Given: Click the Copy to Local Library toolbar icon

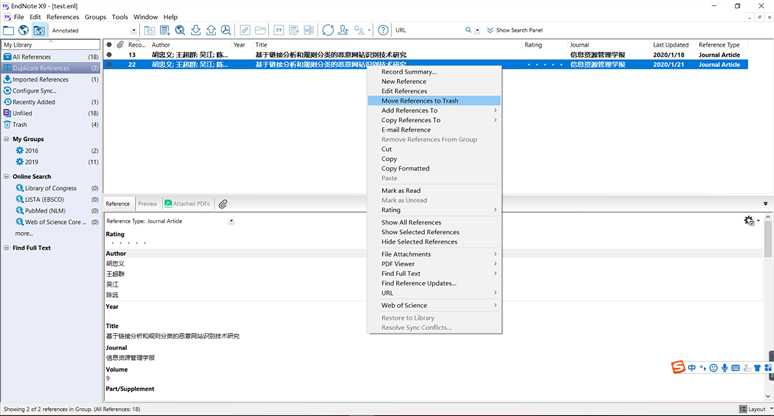Looking at the screenshot, I should tap(149, 30).
